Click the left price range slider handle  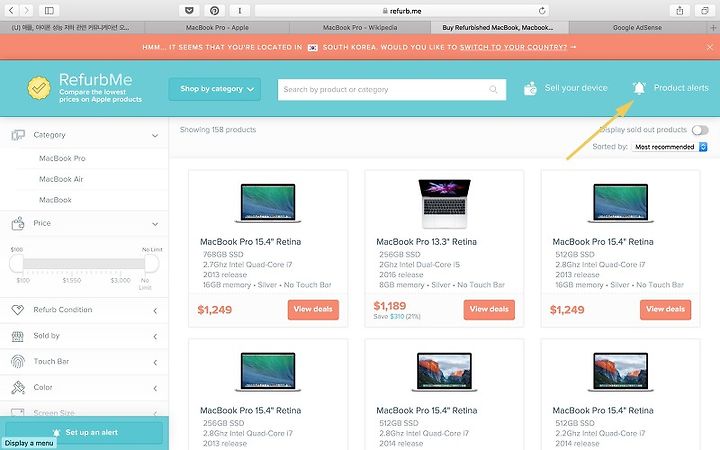point(17,263)
